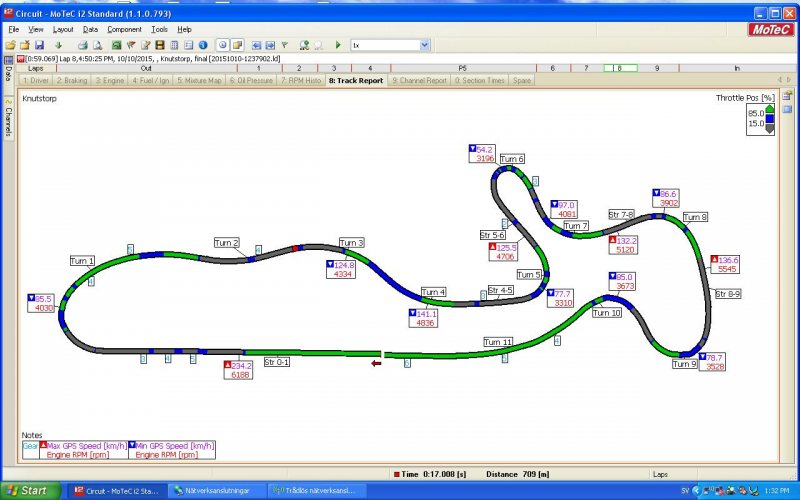Click the brown film-strip video toolbar icon
800x500 pixels.
coord(160,45)
